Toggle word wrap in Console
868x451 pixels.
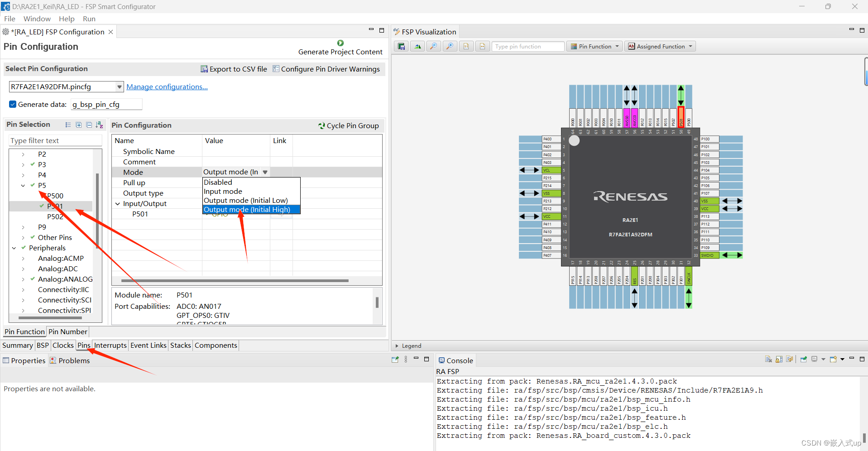[x=790, y=359]
